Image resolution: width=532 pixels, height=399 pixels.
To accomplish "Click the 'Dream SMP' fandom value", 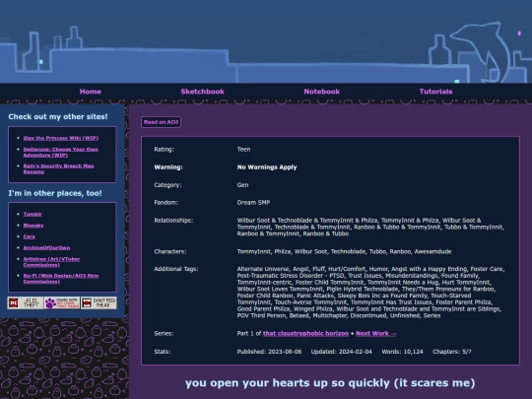I will 253,203.
